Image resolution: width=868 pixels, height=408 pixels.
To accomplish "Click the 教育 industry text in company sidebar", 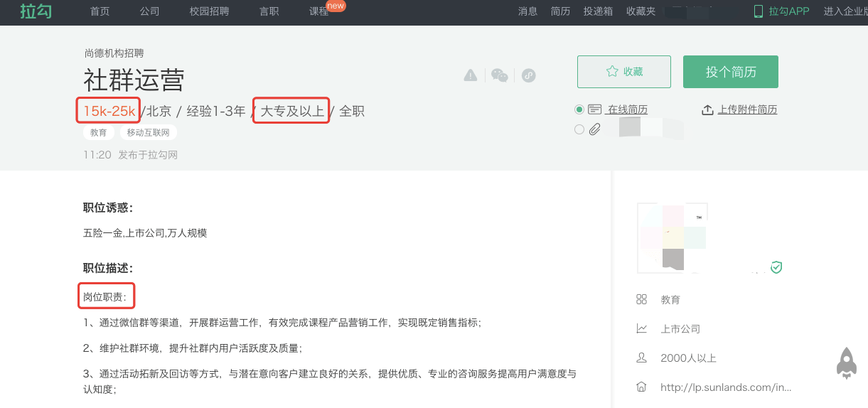I will pos(670,299).
